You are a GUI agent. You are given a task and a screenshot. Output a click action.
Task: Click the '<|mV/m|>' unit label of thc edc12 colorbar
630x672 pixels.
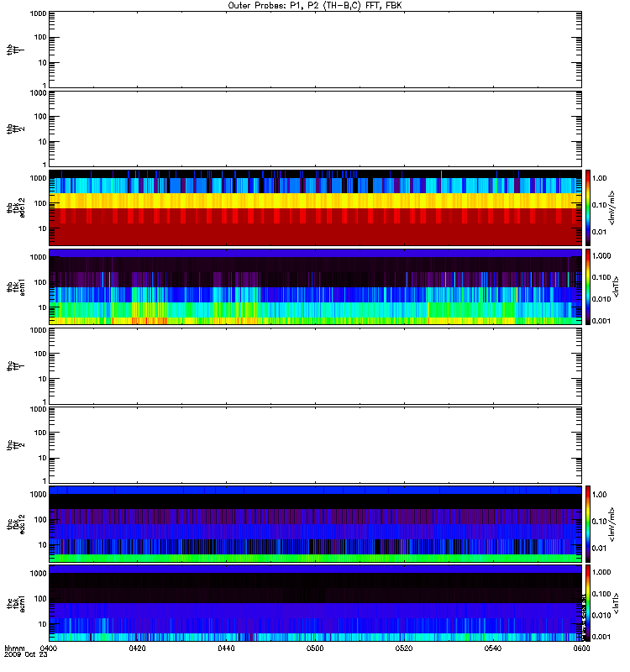612,524
